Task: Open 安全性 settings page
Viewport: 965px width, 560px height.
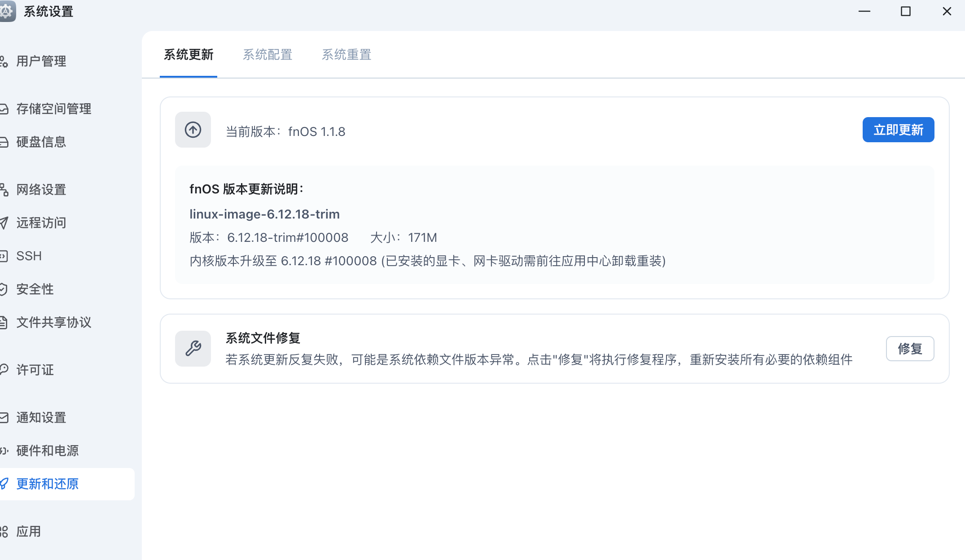Action: pos(35,289)
